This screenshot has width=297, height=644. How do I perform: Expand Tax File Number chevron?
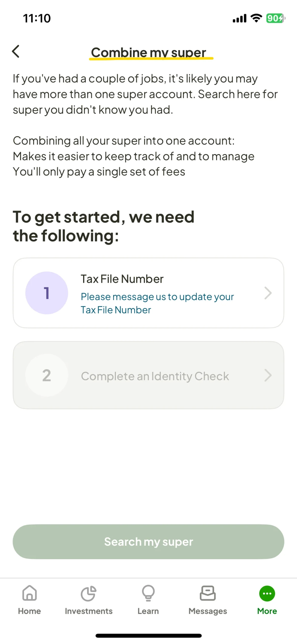click(268, 293)
